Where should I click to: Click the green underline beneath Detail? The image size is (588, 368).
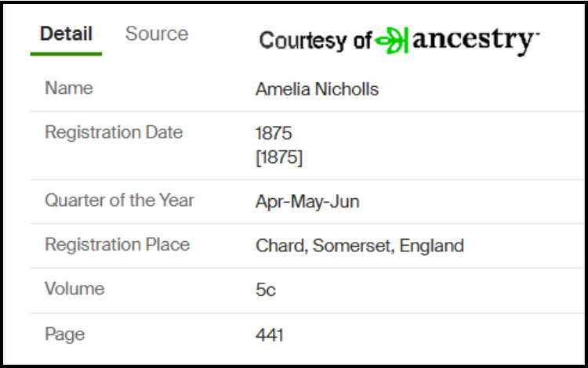[x=66, y=54]
